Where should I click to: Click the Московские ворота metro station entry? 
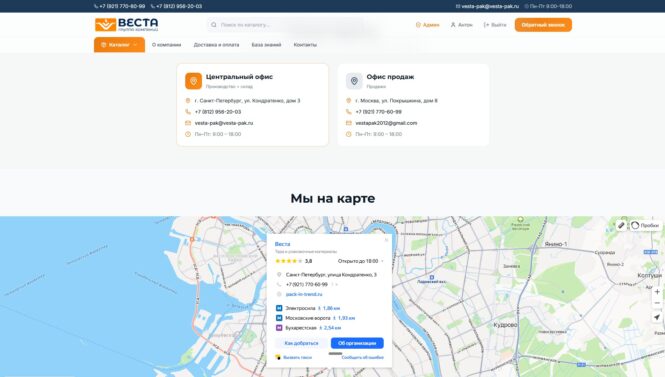coord(316,318)
